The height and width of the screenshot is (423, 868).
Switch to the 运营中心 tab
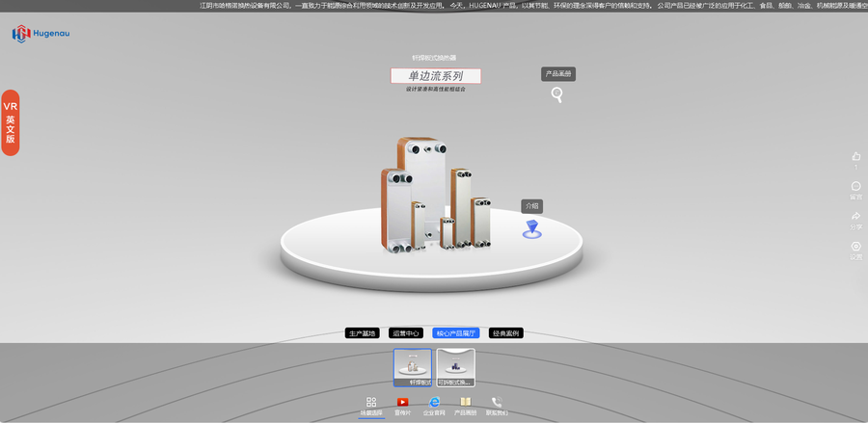click(x=406, y=333)
